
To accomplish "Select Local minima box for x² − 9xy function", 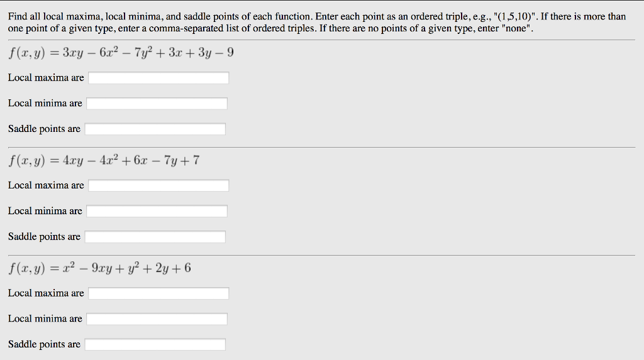I will point(157,319).
